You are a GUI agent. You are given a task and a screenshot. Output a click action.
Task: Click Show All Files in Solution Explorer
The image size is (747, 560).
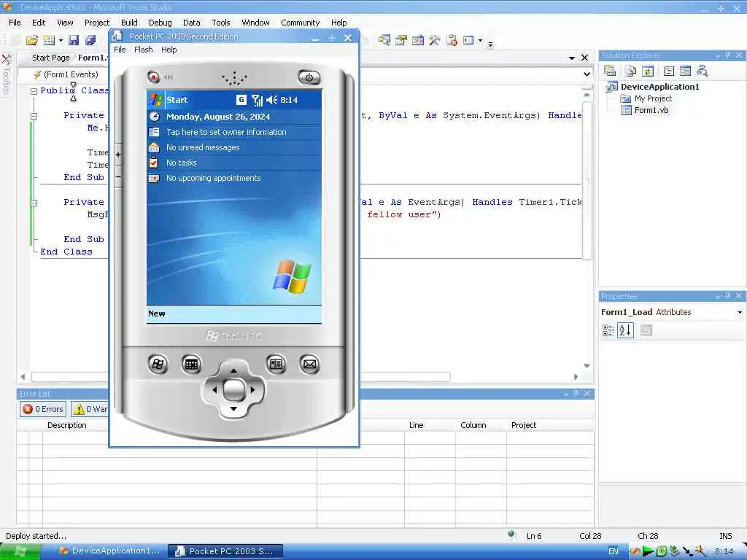pos(630,71)
